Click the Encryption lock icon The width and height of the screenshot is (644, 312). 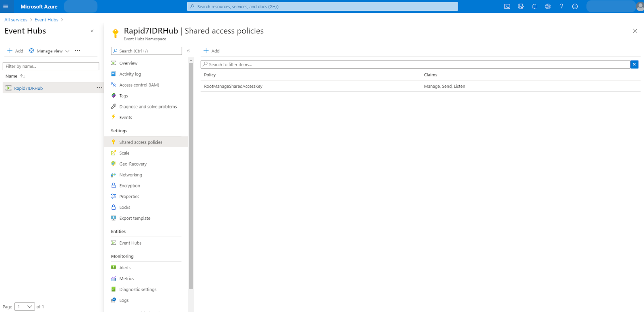click(x=114, y=185)
